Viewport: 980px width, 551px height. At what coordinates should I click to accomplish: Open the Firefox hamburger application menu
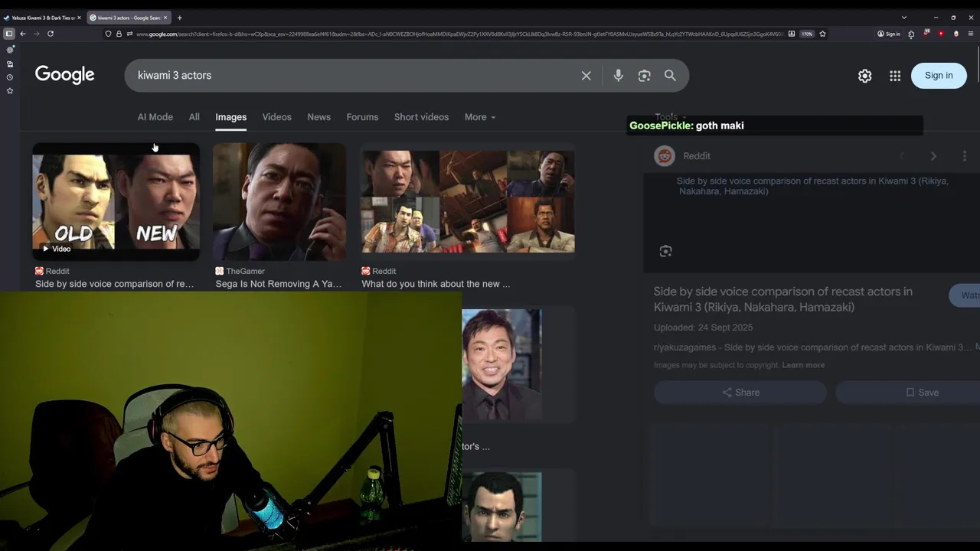click(x=971, y=34)
